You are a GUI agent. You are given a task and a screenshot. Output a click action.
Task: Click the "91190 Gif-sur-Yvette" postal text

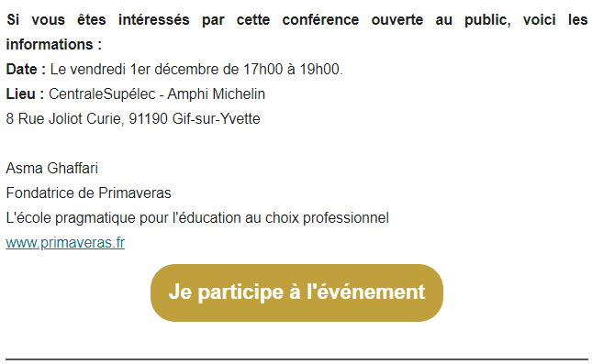click(x=195, y=119)
